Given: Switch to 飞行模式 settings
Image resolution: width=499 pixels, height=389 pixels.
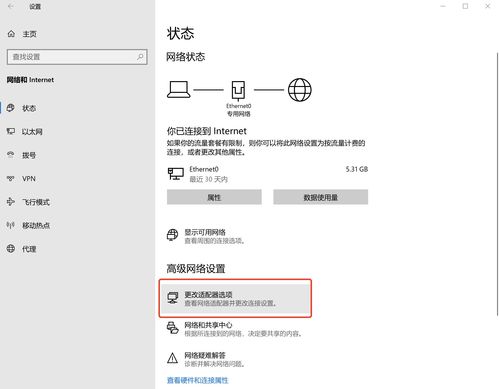Looking at the screenshot, I should point(77,202).
